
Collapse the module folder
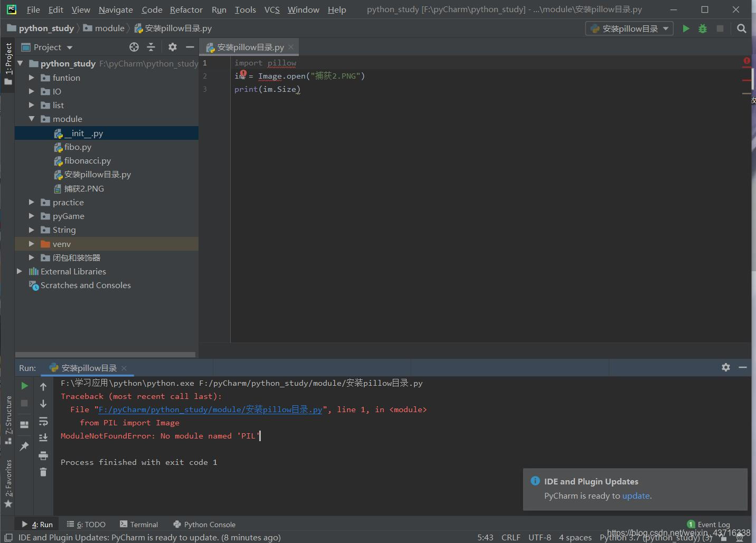[32, 119]
